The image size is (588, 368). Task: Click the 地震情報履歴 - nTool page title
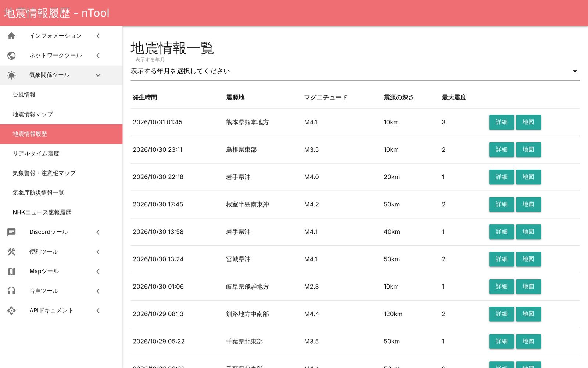(x=57, y=13)
